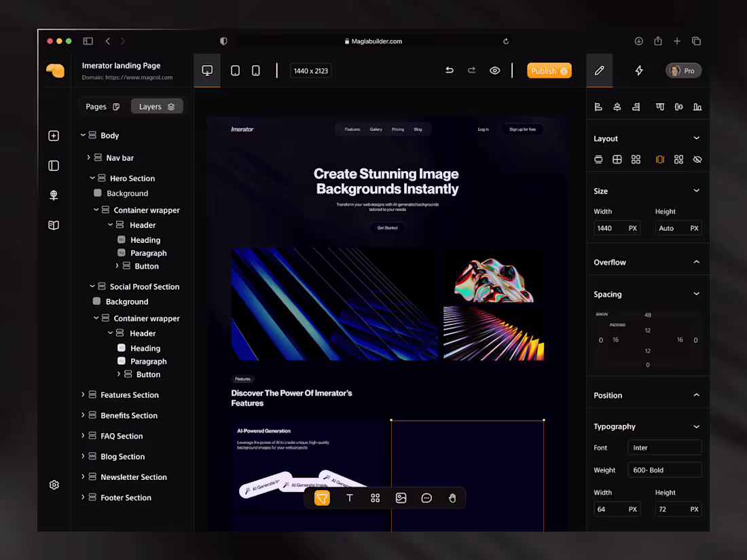Click the Publish button
This screenshot has height=560, width=747.
pyautogui.click(x=549, y=70)
